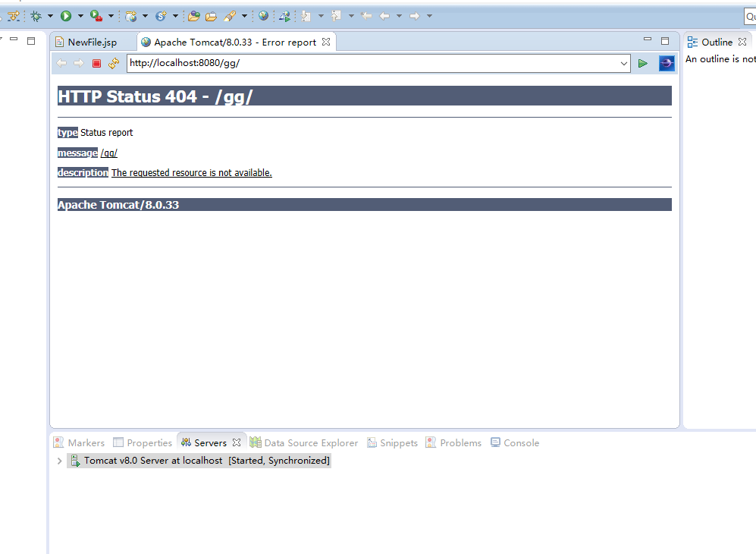
Task: Click the Search flashlight icon
Action: [x=230, y=17]
